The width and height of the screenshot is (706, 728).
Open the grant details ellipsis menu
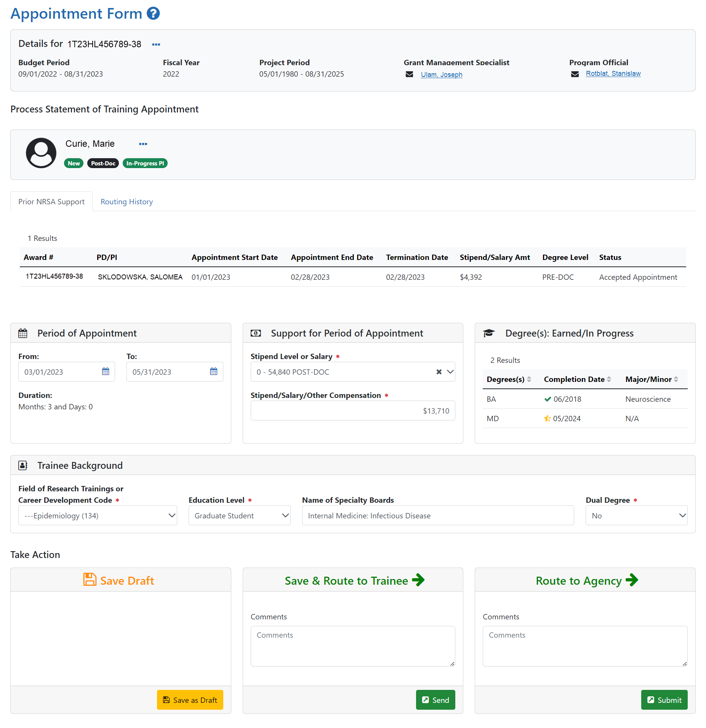[x=156, y=45]
